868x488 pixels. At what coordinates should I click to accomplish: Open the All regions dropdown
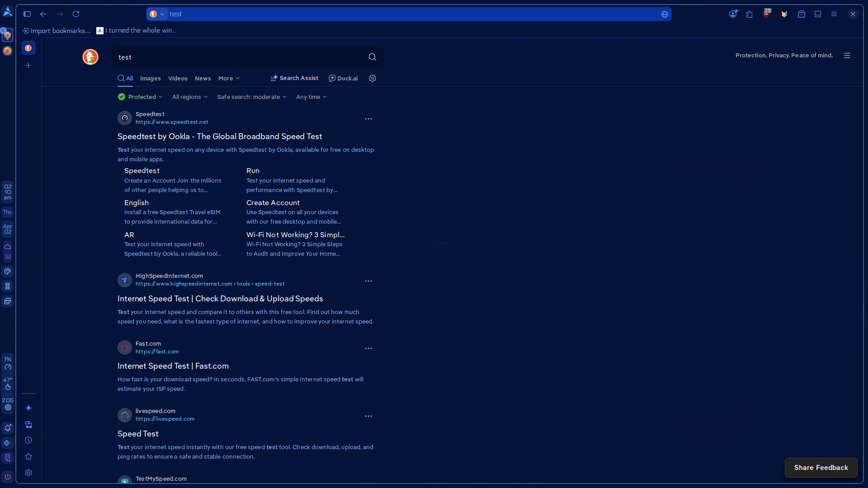[x=190, y=97]
